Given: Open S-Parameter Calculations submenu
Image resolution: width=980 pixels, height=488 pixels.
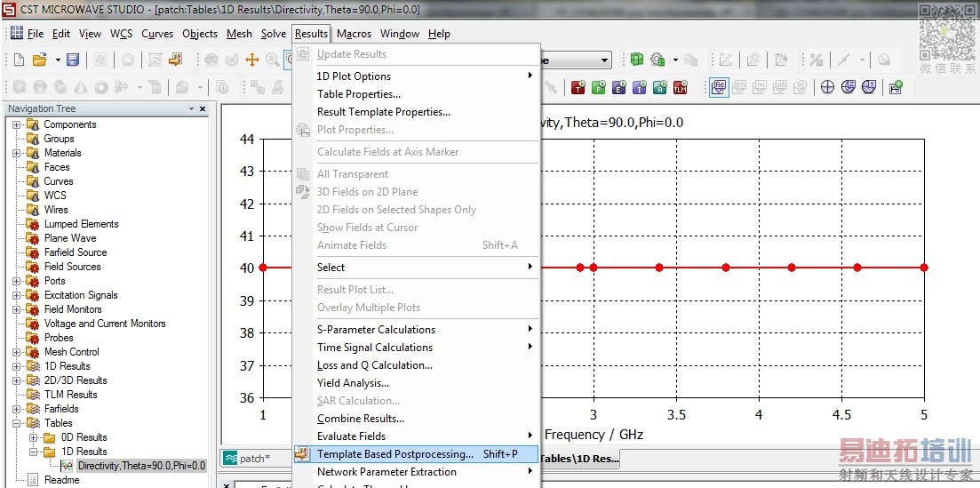Looking at the screenshot, I should (x=416, y=330).
